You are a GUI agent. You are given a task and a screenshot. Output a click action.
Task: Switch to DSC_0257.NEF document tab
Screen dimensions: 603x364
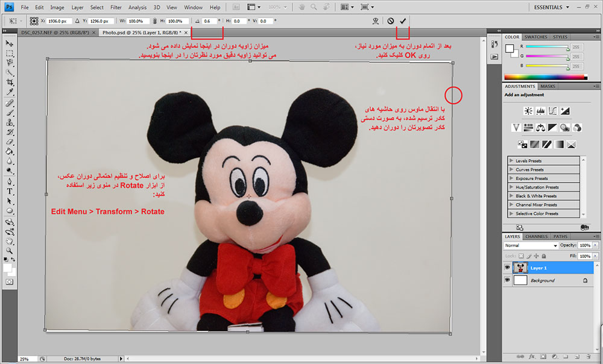tap(55, 33)
